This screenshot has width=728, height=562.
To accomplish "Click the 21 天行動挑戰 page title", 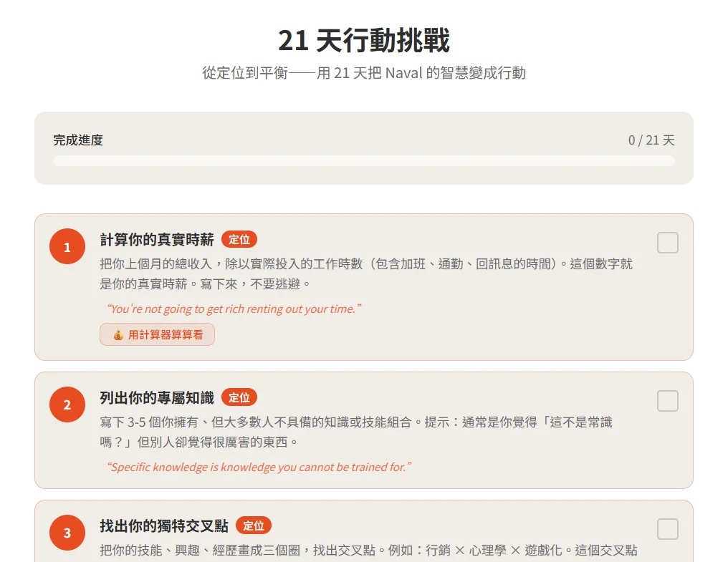I will tap(364, 41).
